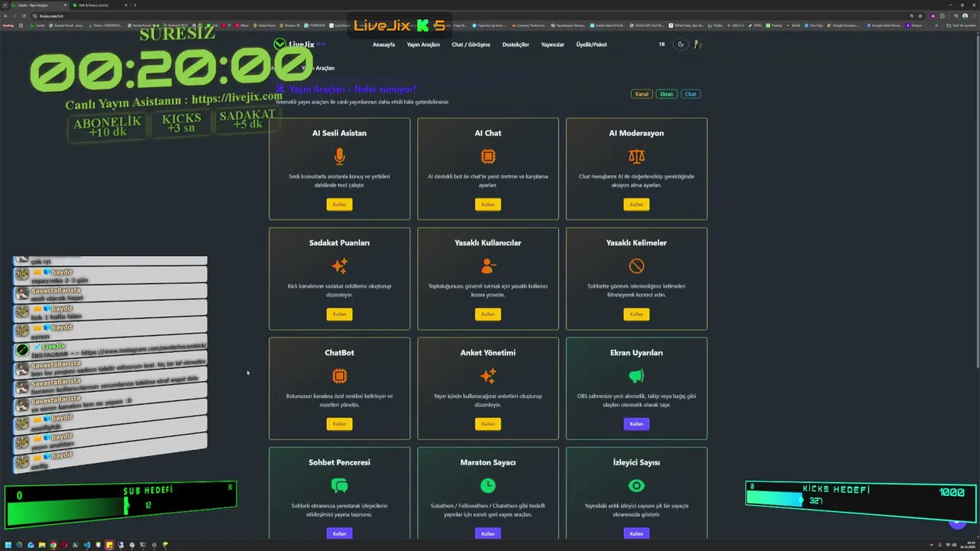The height and width of the screenshot is (551, 980).
Task: Click Kullan under Yasaklı Kelimeler
Action: pos(636,314)
